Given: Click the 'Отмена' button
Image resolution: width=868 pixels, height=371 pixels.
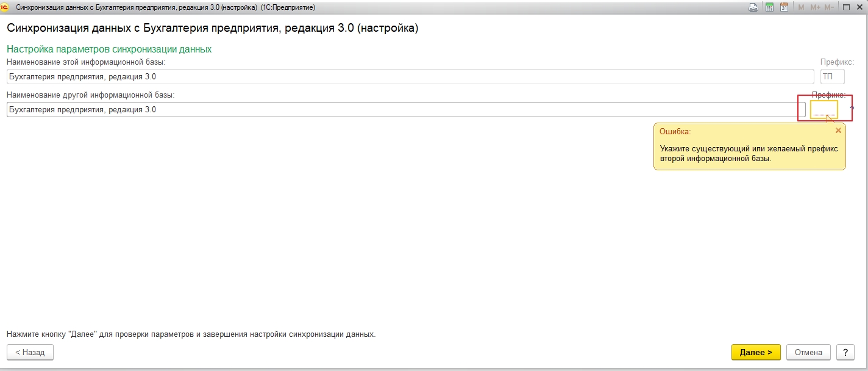Looking at the screenshot, I should point(809,352).
